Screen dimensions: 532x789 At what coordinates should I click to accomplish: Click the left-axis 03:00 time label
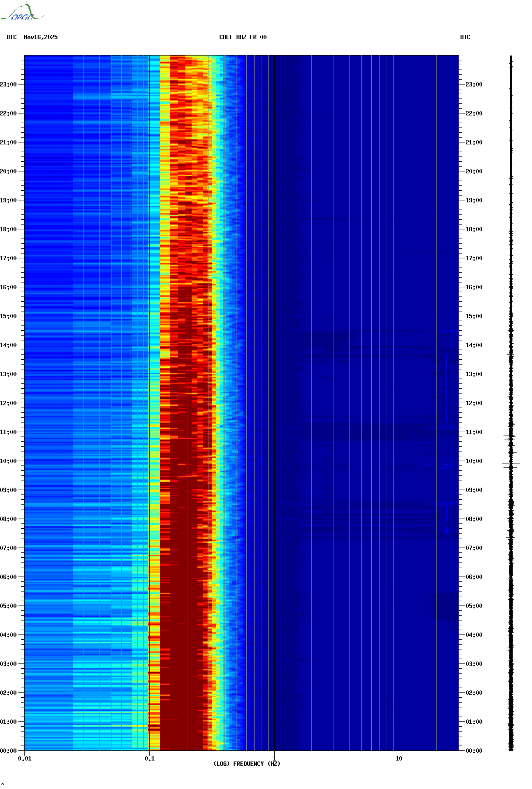(8, 664)
